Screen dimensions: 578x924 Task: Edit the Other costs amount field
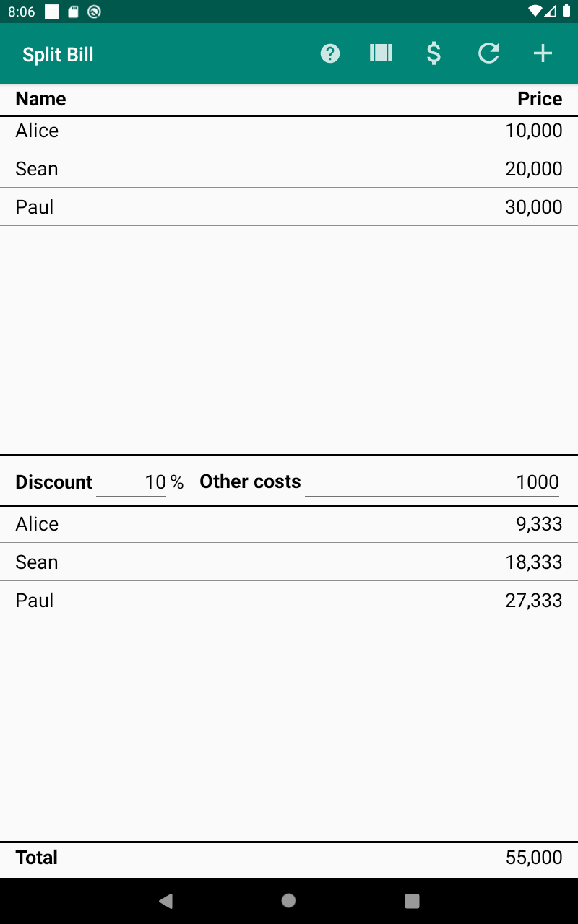432,482
